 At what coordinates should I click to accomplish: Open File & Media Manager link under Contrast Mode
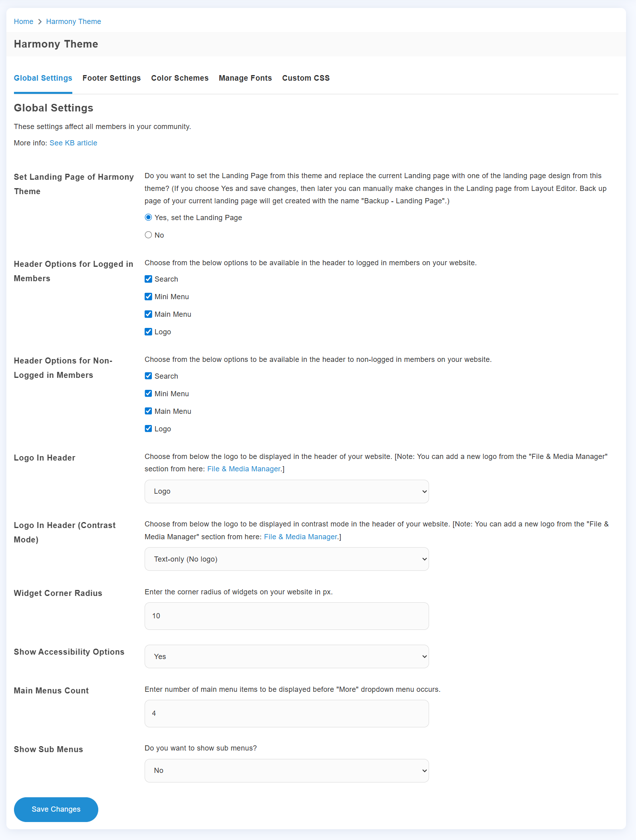[300, 537]
